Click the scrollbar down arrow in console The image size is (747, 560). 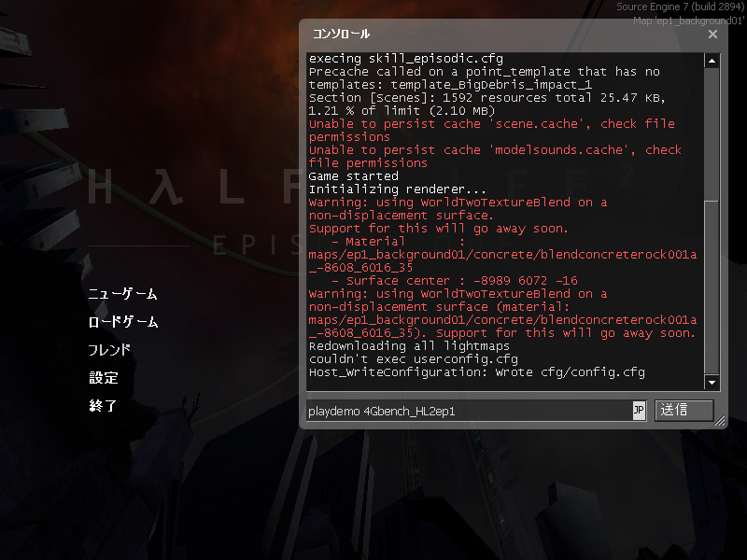click(712, 382)
